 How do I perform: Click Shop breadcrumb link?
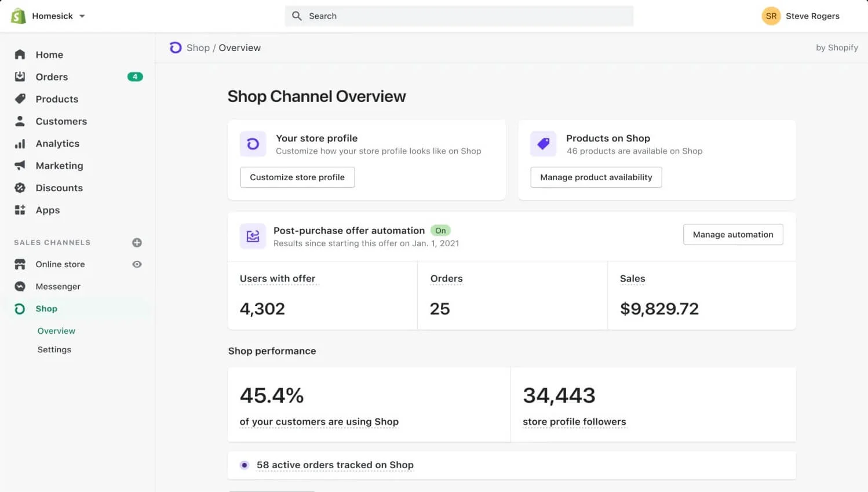pyautogui.click(x=198, y=48)
